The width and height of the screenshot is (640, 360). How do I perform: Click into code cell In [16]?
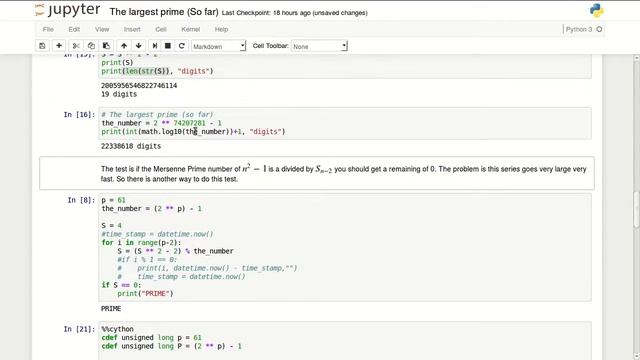345,123
